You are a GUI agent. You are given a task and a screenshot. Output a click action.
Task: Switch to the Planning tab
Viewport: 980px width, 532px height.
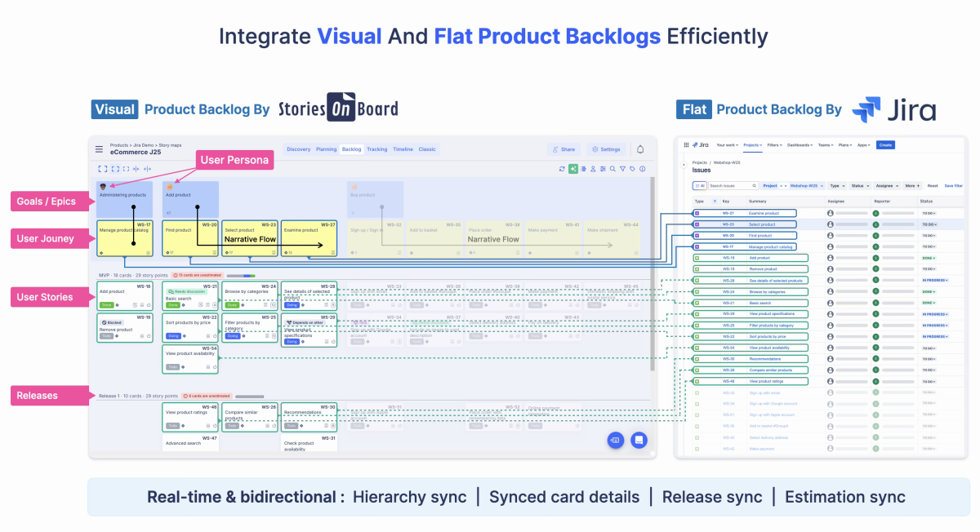327,149
